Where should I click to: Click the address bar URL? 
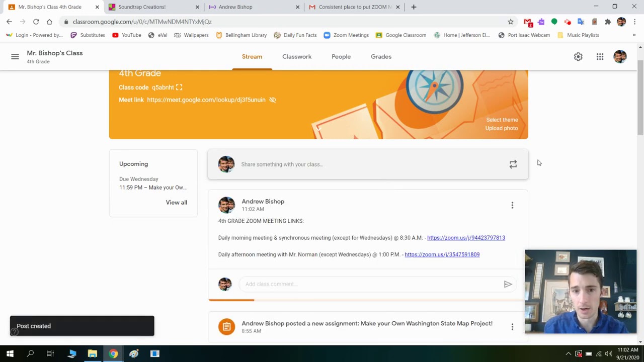point(142,22)
